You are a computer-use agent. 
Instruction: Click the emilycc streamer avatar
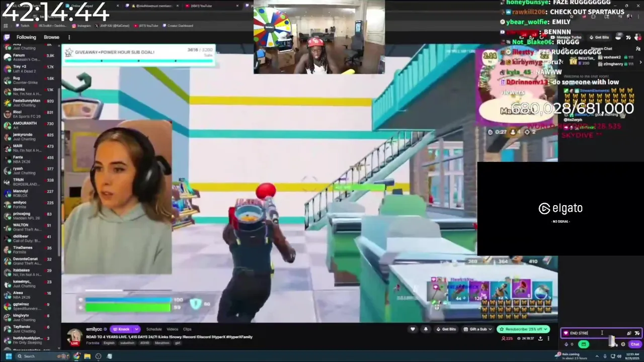coord(74,336)
